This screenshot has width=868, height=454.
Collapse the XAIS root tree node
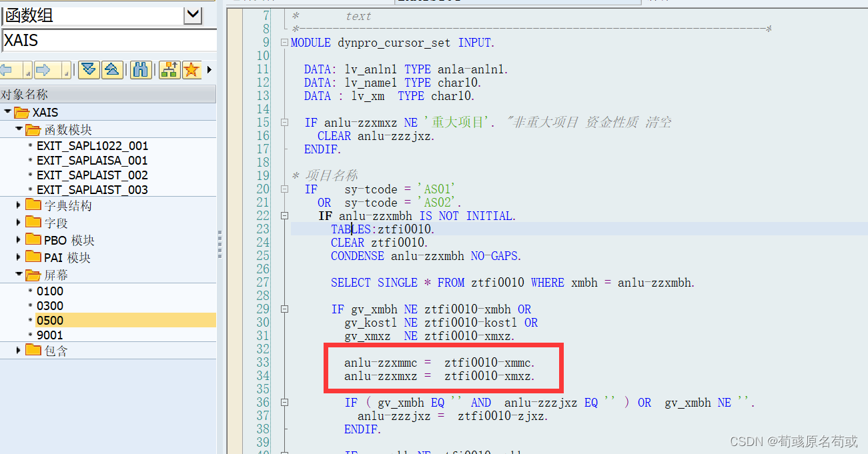click(7, 112)
